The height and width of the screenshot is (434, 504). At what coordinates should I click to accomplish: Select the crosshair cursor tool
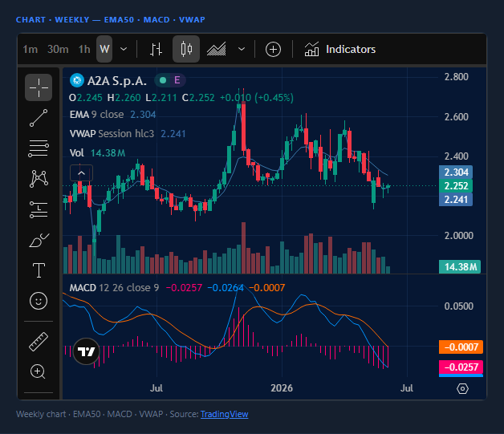(39, 87)
